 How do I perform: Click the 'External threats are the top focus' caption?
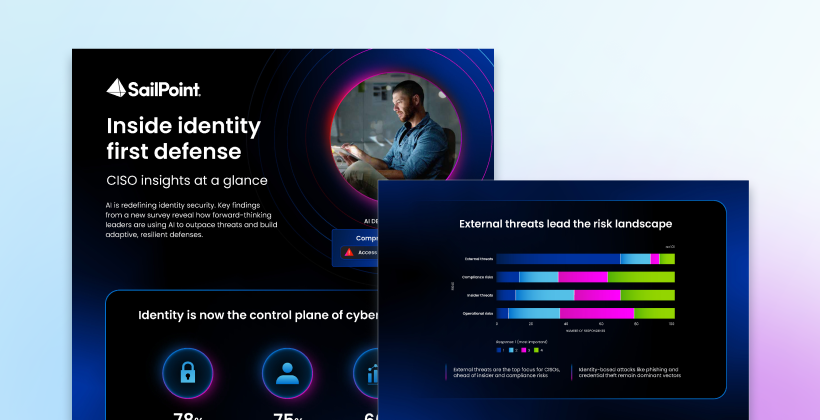click(x=506, y=372)
